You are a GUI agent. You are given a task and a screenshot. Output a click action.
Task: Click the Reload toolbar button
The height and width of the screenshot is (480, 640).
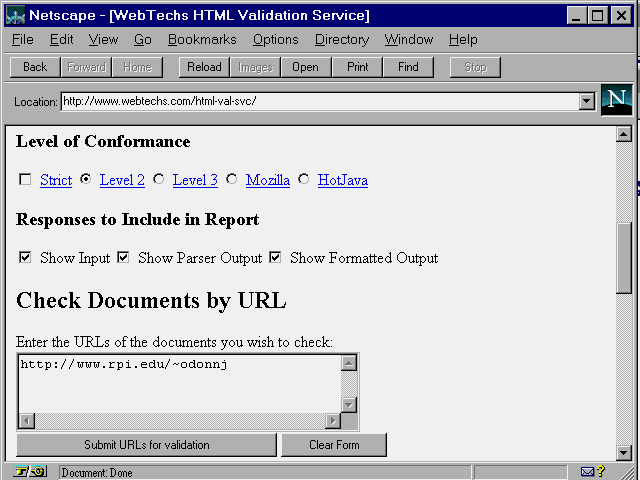204,67
